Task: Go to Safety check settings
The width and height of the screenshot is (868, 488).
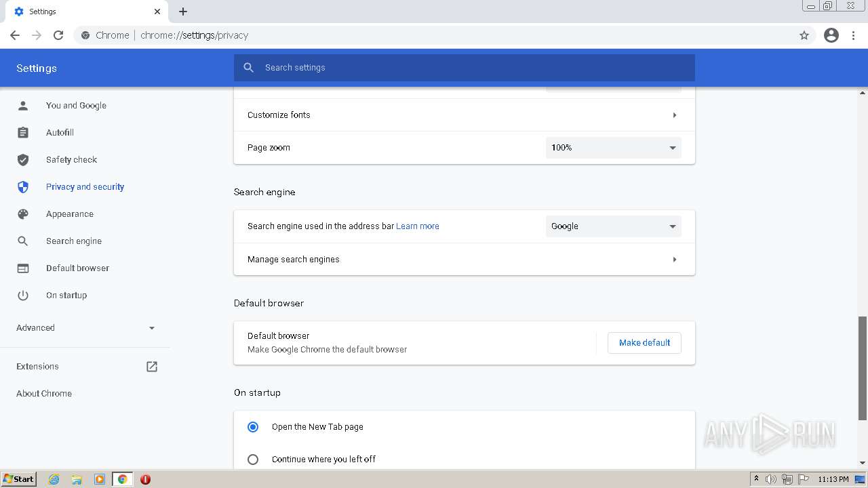Action: tap(71, 160)
